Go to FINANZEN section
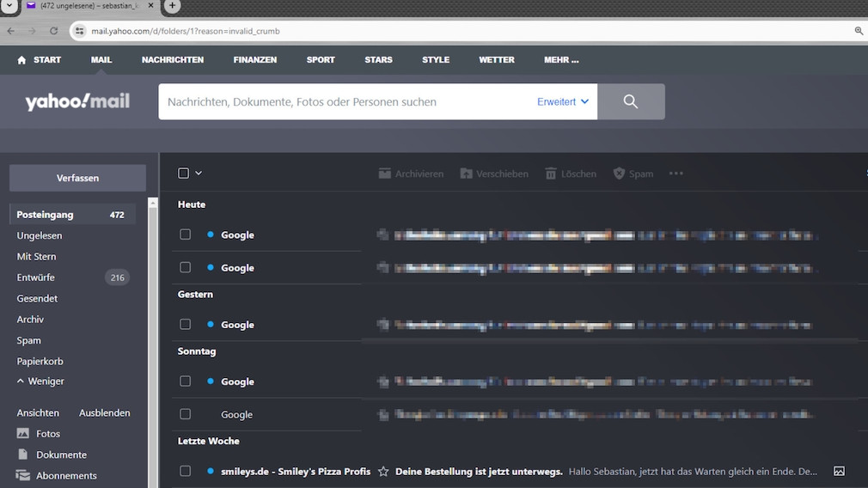Screen dimensions: 868x488 [x=255, y=60]
